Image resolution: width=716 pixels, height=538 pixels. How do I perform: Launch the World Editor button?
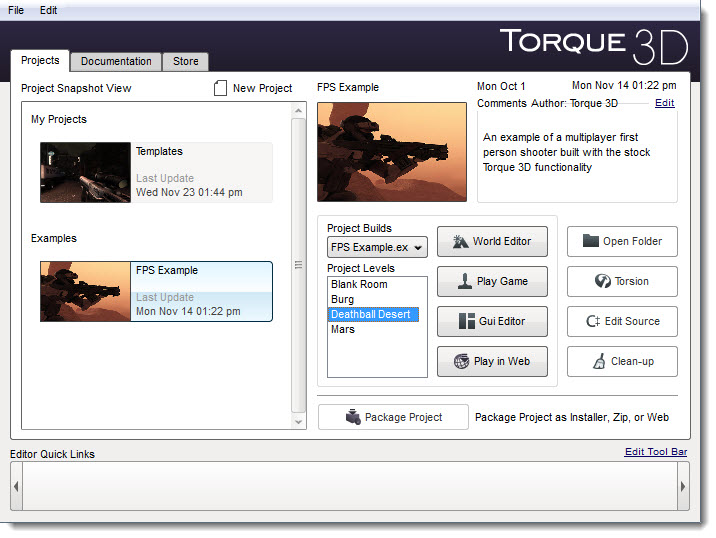[492, 241]
